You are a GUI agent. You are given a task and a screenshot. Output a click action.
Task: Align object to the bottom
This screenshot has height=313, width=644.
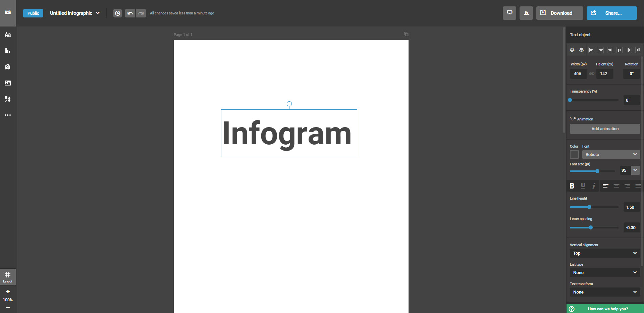[638, 50]
